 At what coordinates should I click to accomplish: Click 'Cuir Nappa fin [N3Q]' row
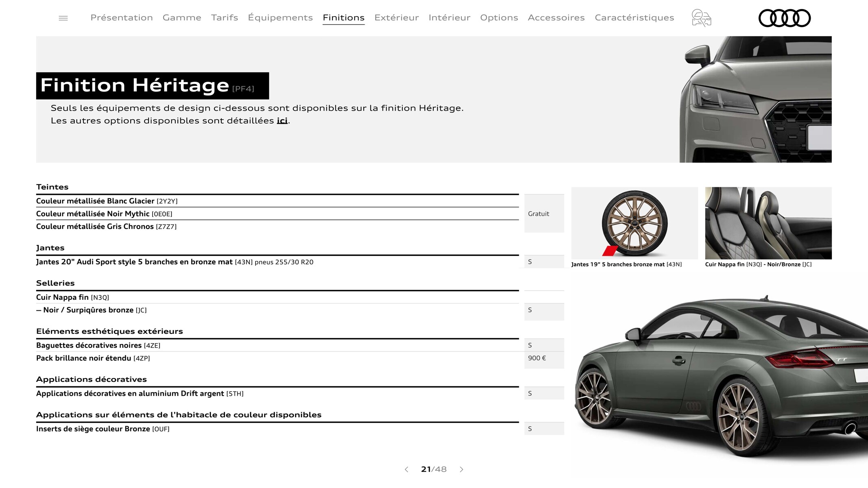point(278,297)
